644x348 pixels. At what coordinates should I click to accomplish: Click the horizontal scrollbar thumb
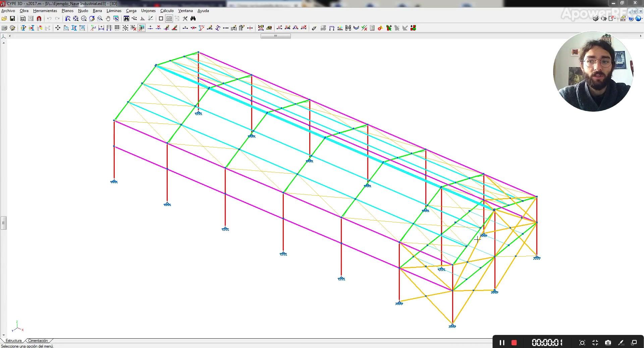pos(275,36)
